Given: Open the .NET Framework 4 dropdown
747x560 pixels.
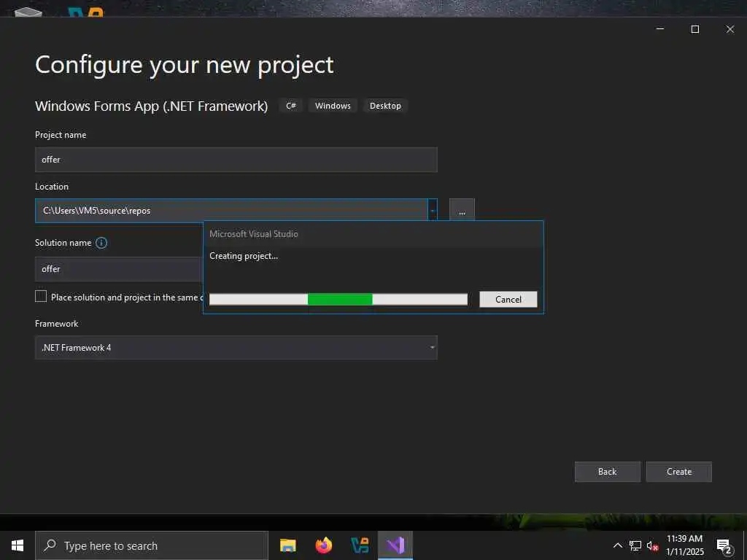Looking at the screenshot, I should tap(236, 348).
